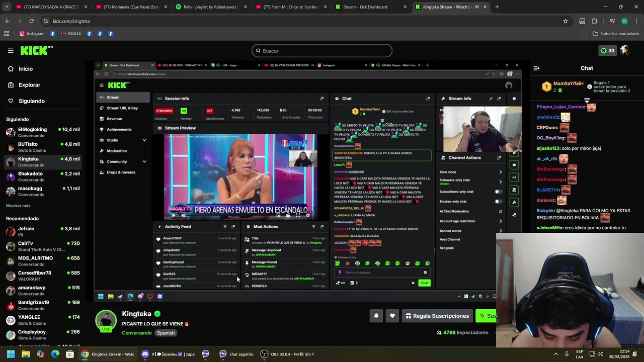644x362 pixels.
Task: Click the Kingteka live stream video player
Action: pos(307,181)
